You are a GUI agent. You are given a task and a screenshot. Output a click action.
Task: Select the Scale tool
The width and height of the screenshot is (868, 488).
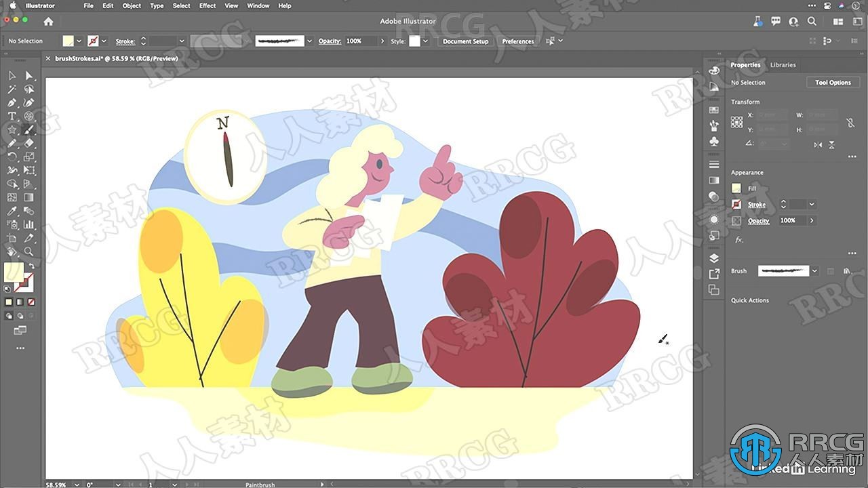[29, 157]
